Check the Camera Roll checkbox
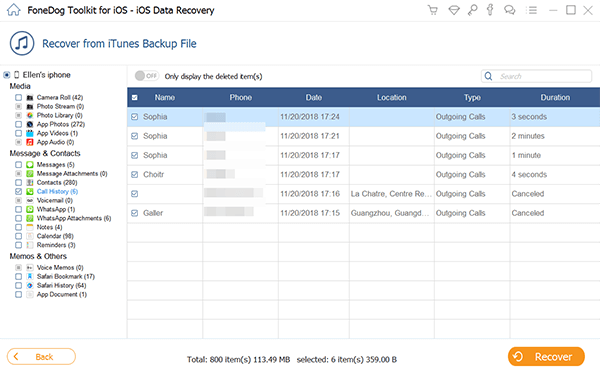 [x=18, y=97]
